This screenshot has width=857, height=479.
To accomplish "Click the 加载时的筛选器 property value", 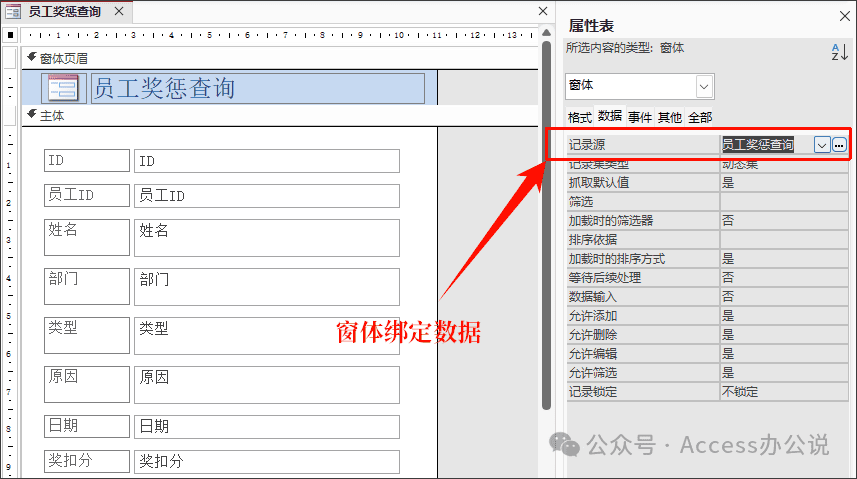I will [x=784, y=221].
